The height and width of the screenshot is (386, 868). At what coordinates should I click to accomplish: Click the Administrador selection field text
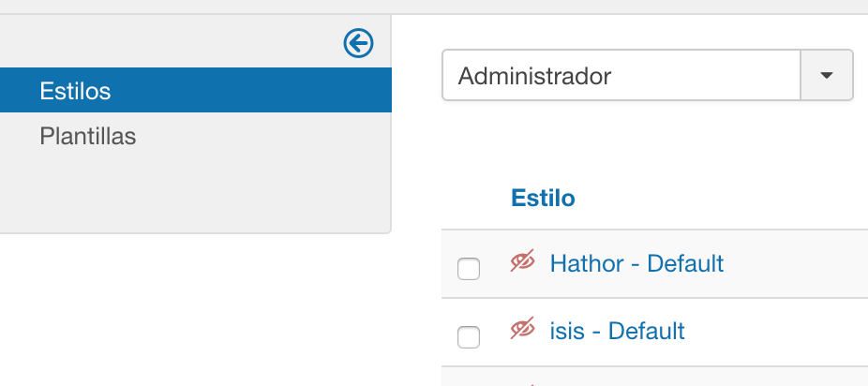pos(534,76)
